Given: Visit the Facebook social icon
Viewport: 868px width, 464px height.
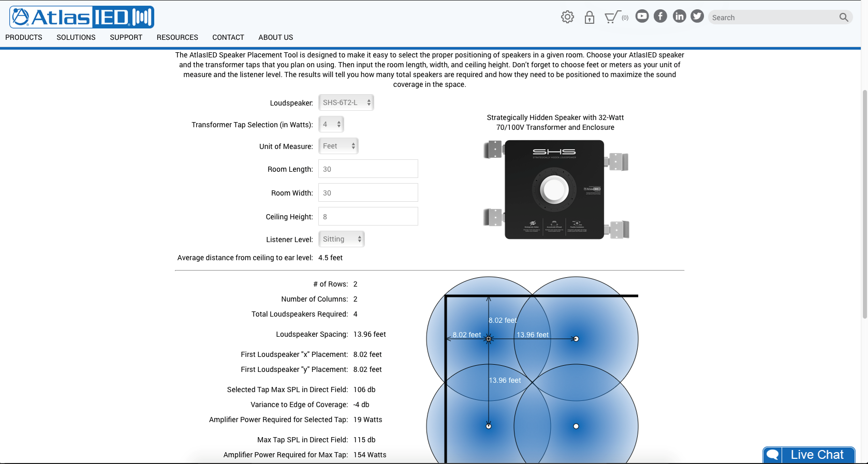Looking at the screenshot, I should pyautogui.click(x=660, y=16).
